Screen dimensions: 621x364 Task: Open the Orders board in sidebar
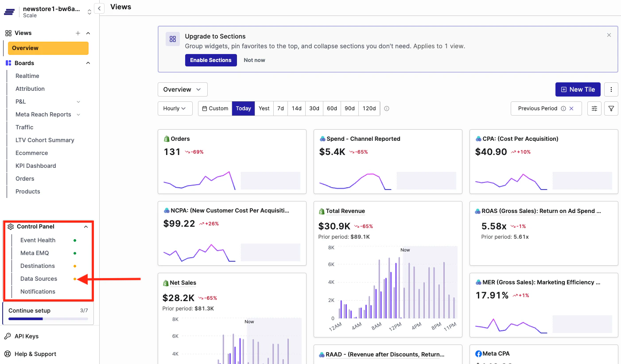pos(25,178)
